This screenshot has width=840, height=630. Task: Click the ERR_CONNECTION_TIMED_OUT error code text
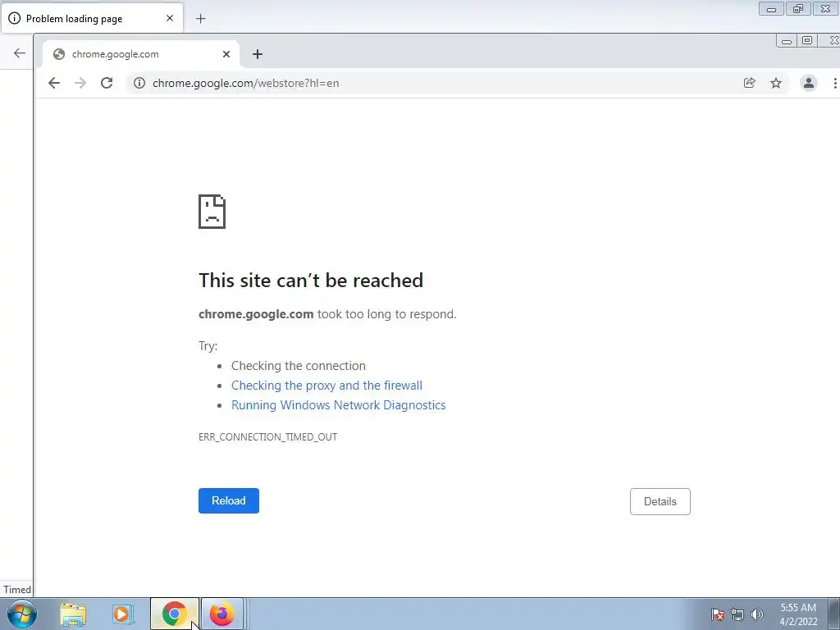tap(268, 436)
